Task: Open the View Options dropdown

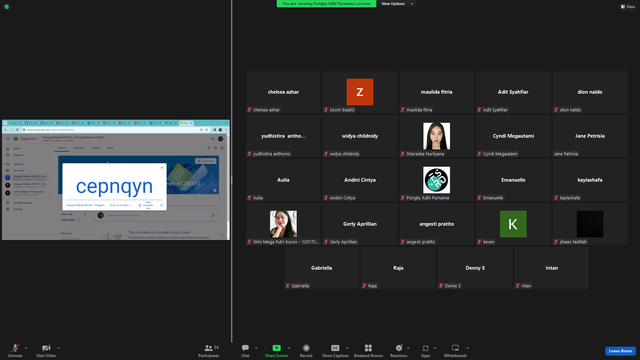Action: pos(397,4)
